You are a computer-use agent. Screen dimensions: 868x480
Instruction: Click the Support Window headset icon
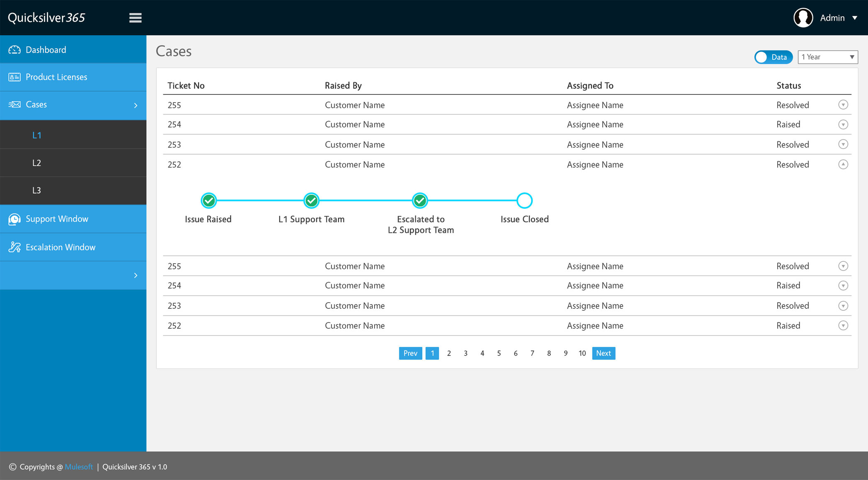15,219
